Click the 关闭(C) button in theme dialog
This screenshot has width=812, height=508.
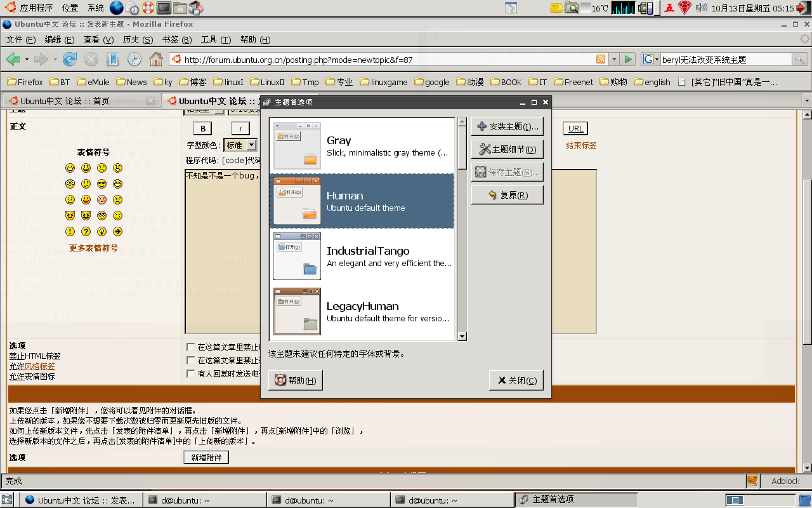pos(516,380)
